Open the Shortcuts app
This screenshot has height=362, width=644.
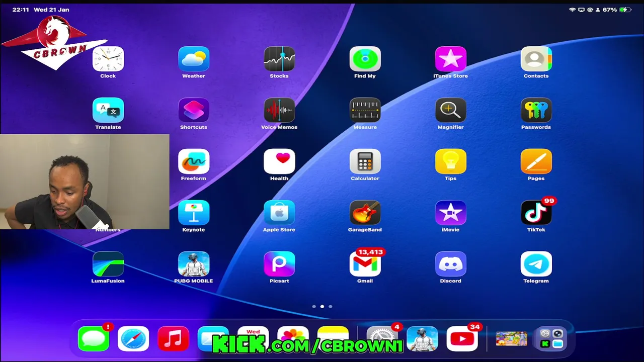click(194, 110)
